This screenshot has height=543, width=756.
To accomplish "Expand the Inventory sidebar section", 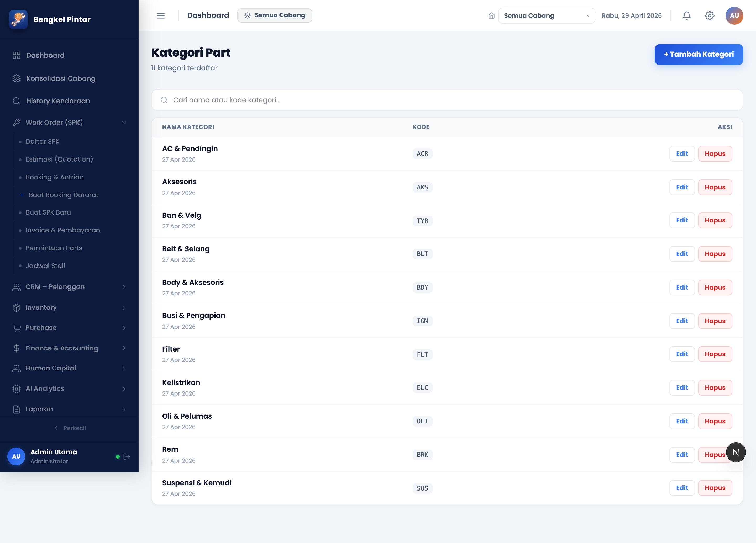I will coord(69,307).
